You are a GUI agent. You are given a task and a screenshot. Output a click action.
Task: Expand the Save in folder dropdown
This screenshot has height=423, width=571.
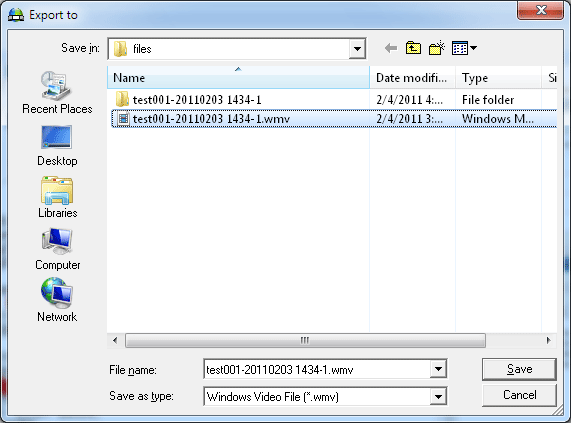(x=357, y=49)
